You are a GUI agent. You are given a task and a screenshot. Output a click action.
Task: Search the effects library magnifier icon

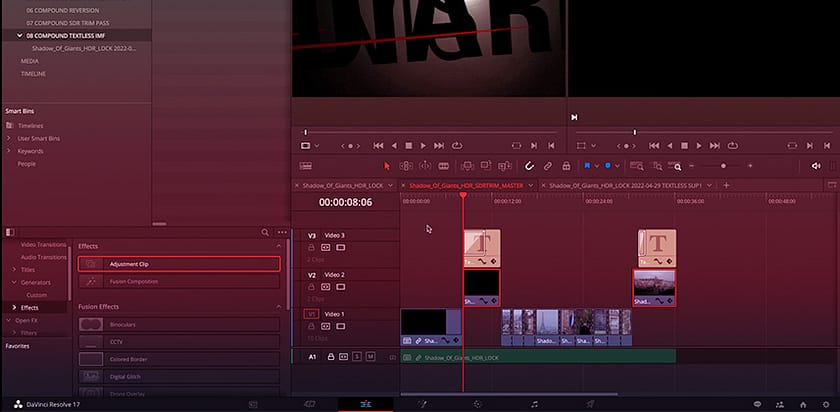[x=265, y=233]
